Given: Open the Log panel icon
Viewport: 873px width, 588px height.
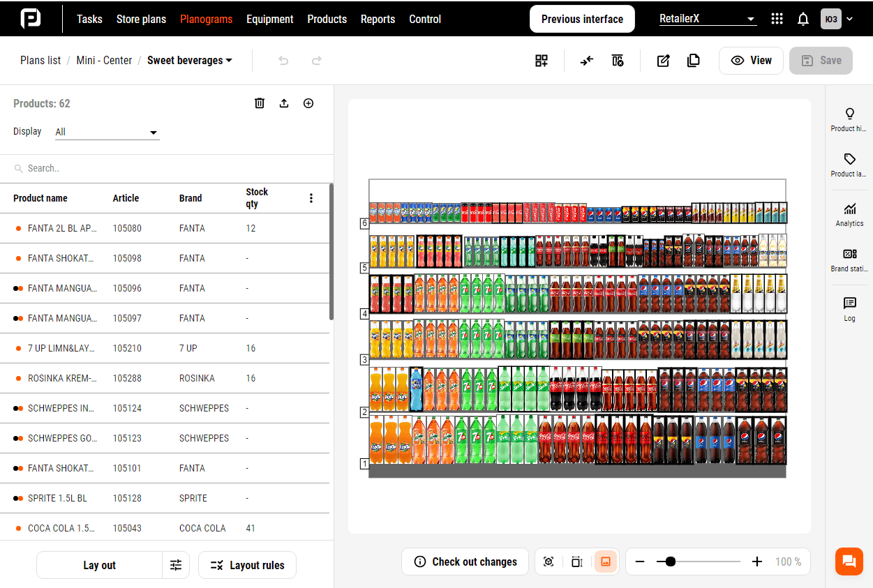Looking at the screenshot, I should (849, 309).
